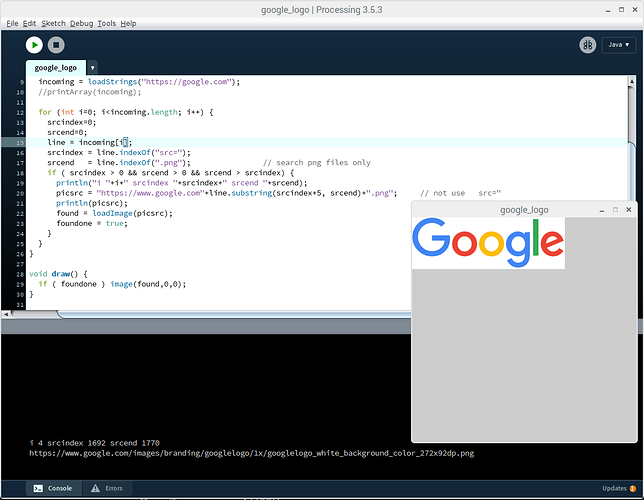Open the Java mode dropdown
This screenshot has height=500, width=644.
tap(619, 45)
